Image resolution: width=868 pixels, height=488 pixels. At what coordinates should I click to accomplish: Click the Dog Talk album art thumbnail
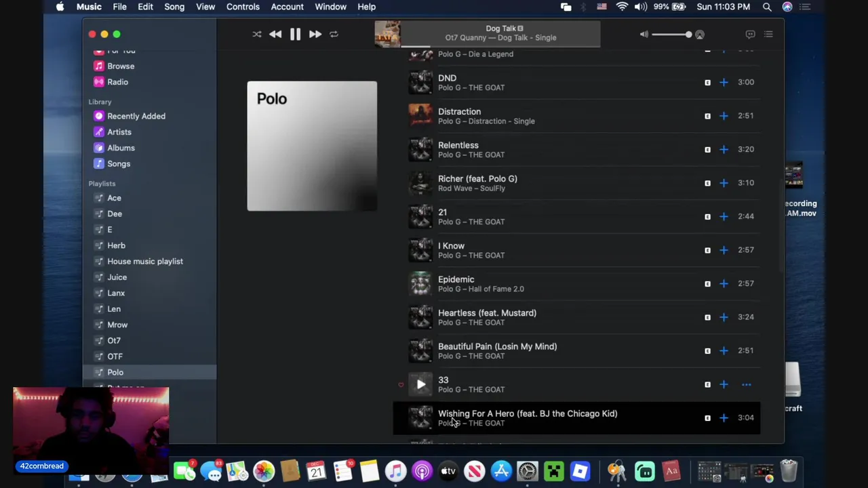tap(387, 34)
